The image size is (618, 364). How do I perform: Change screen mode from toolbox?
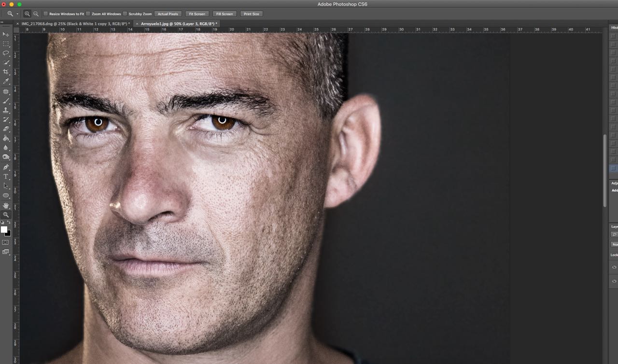[6, 252]
